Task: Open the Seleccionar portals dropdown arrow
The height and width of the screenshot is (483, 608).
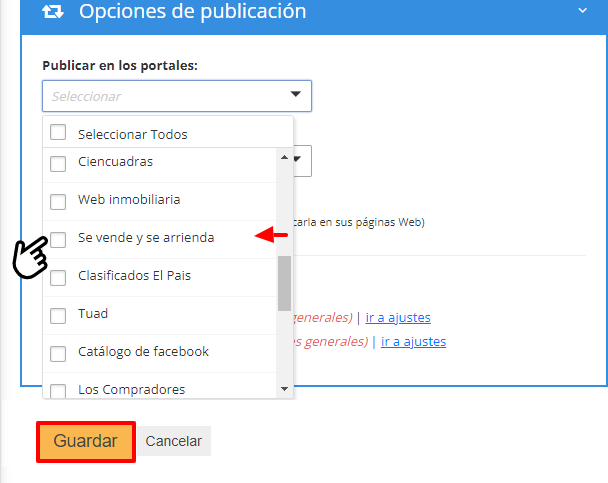Action: [295, 95]
